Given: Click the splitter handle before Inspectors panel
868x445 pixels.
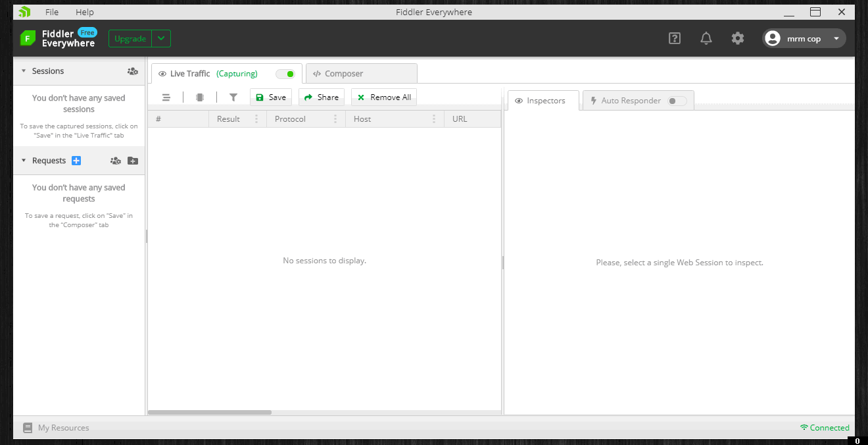Looking at the screenshot, I should (502, 263).
